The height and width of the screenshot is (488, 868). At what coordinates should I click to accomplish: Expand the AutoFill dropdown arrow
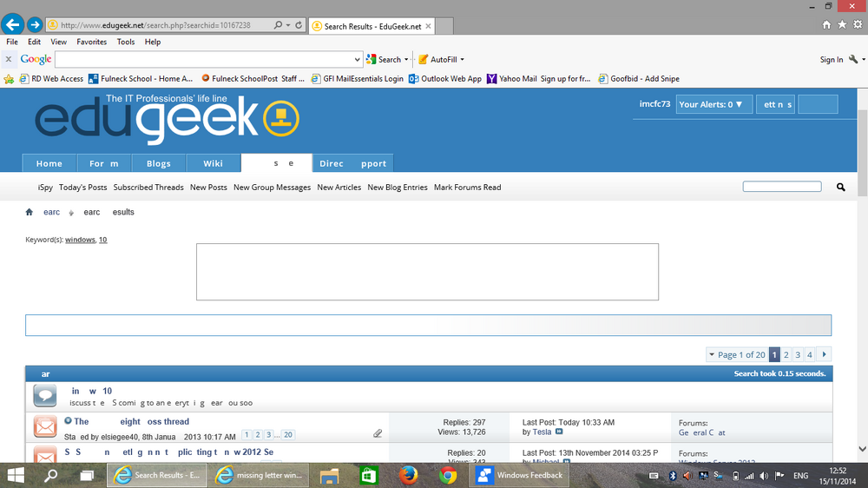[x=463, y=59]
